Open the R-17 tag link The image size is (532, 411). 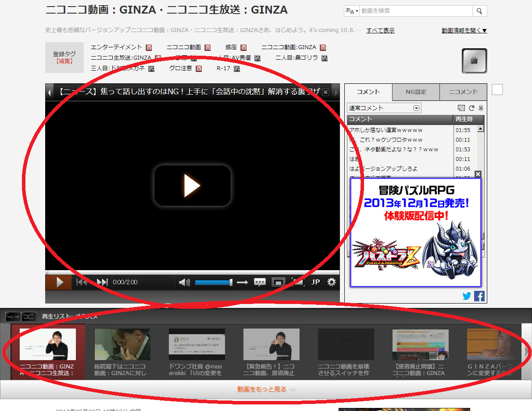point(224,68)
